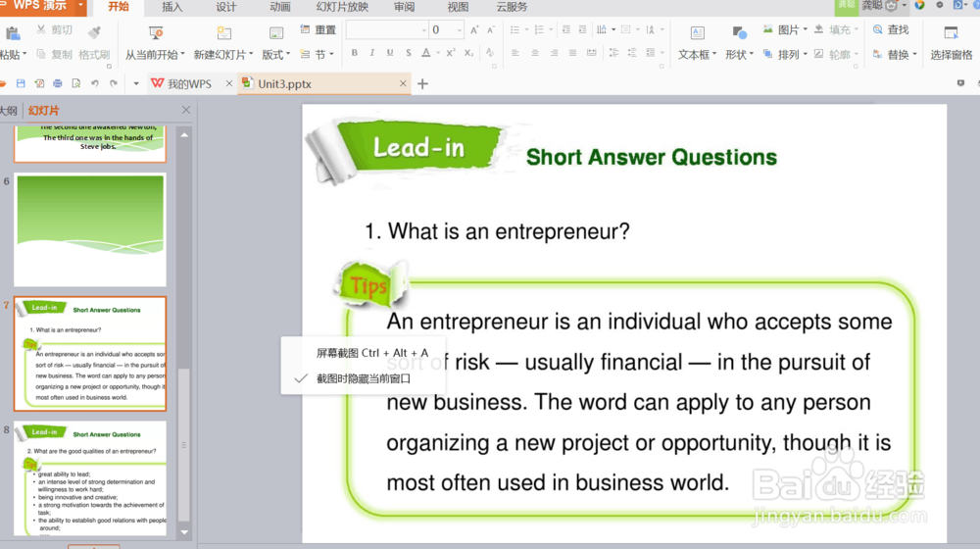This screenshot has height=549, width=980.
Task: Click the New Slide (新建幻灯片) icon
Action: [x=223, y=32]
